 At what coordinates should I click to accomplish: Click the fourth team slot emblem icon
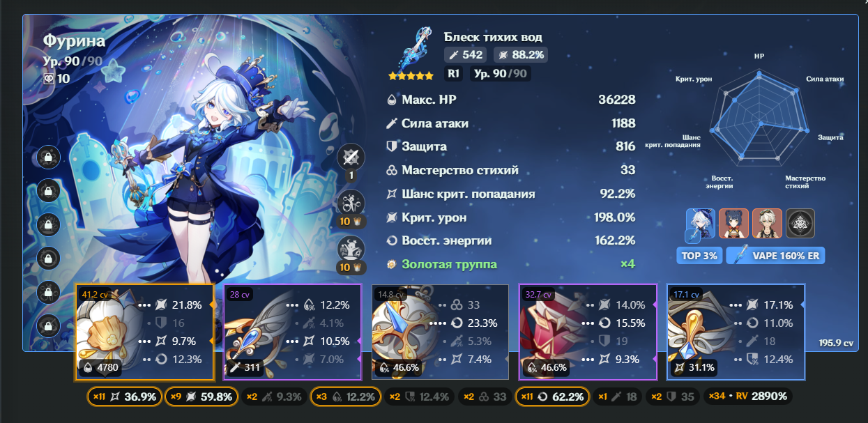(800, 224)
